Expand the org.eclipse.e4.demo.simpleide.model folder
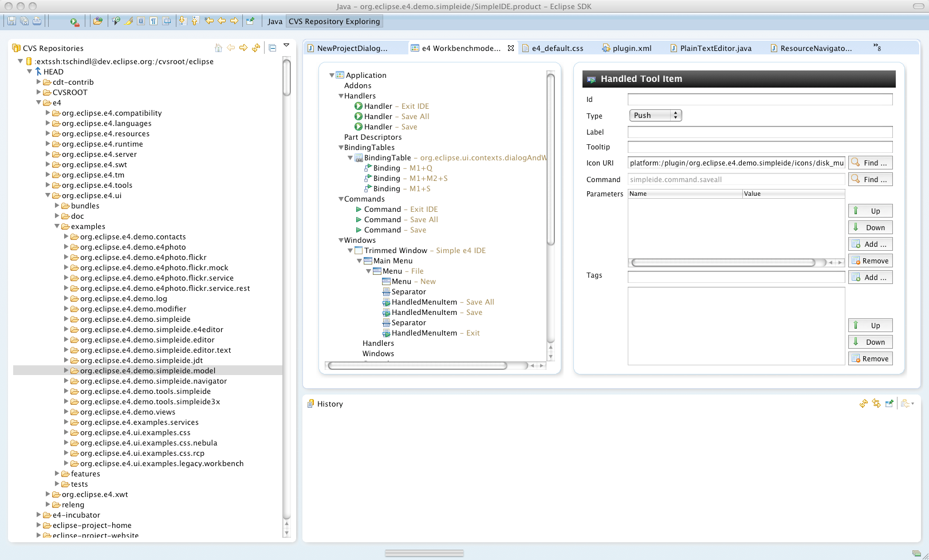Viewport: 929px width, 560px height. (x=66, y=370)
